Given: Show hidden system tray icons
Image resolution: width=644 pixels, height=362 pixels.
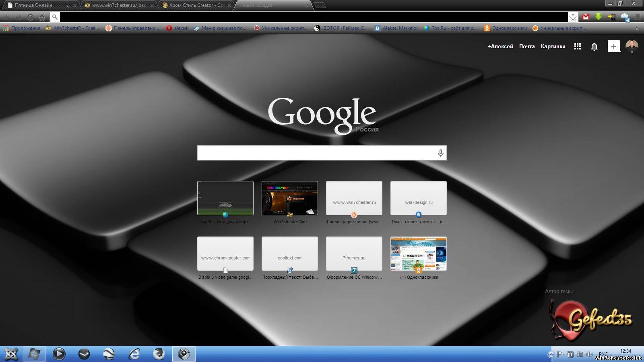Looking at the screenshot, I should pos(551,354).
